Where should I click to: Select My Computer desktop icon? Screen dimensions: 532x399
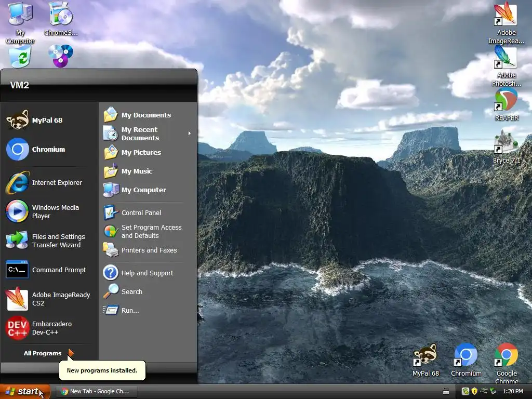(x=20, y=22)
